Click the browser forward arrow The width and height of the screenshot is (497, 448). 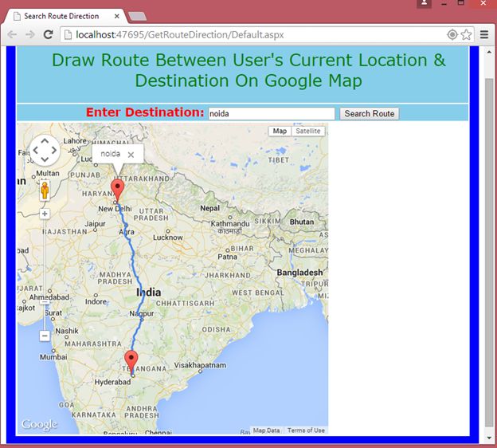pyautogui.click(x=30, y=34)
